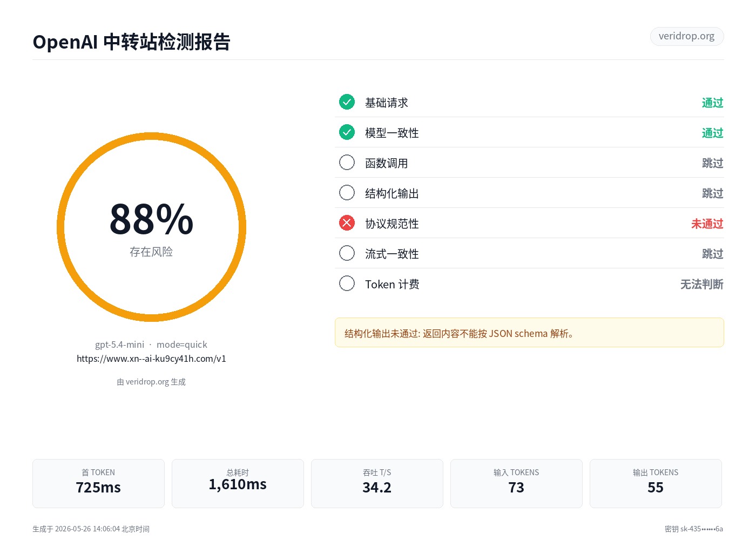Image resolution: width=756 pixels, height=540 pixels.
Task: Click the empty circle icon beside 流式一致性
Action: coord(347,253)
